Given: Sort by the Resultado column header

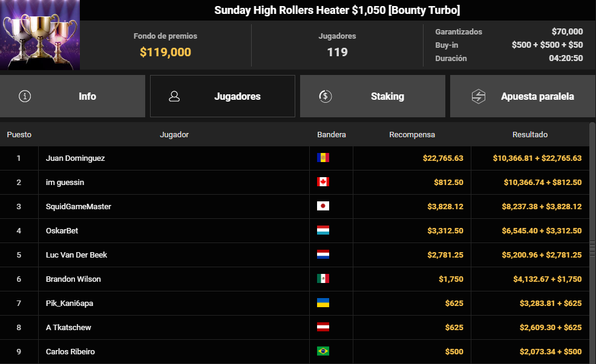Looking at the screenshot, I should [x=530, y=134].
